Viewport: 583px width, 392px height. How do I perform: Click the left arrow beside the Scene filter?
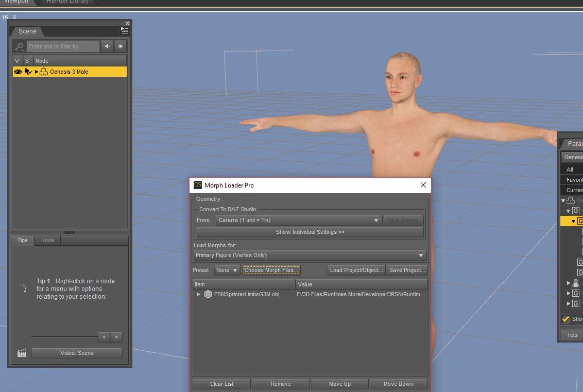(107, 46)
